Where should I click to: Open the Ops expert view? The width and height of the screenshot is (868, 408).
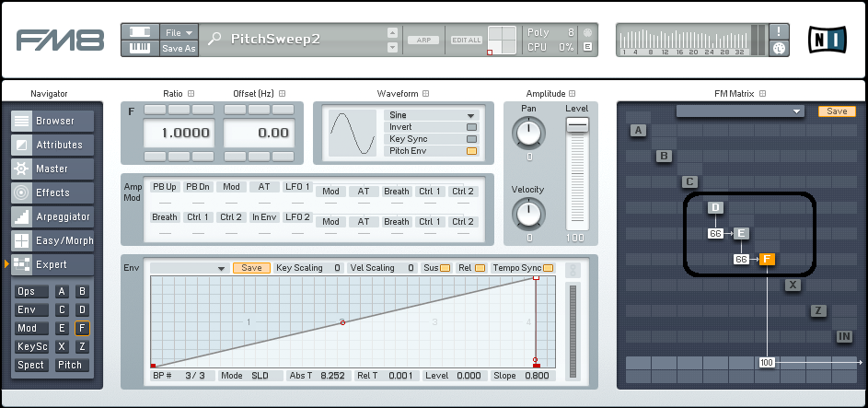(x=32, y=292)
